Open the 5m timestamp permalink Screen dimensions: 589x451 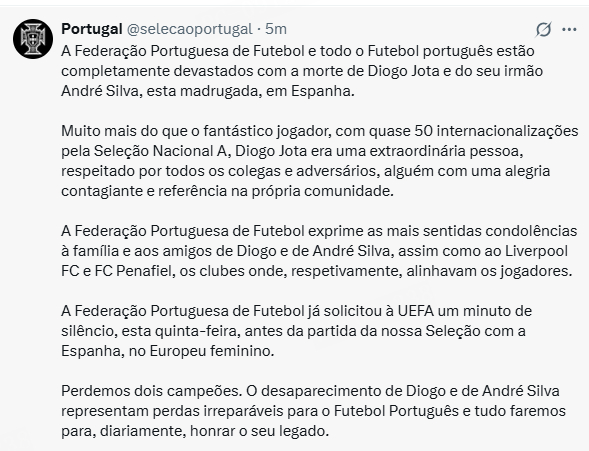click(x=276, y=29)
